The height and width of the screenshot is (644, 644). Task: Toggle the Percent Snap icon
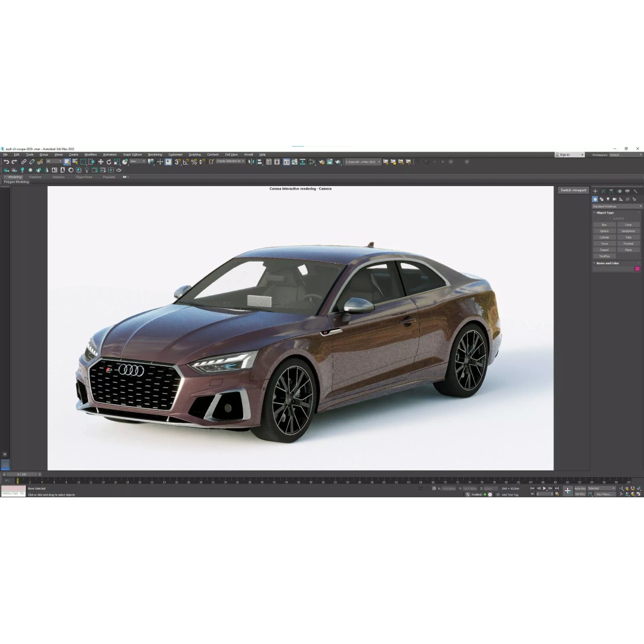[194, 162]
